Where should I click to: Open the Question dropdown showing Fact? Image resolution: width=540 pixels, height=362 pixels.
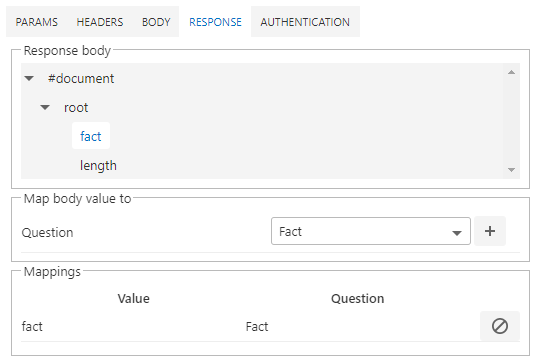371,231
